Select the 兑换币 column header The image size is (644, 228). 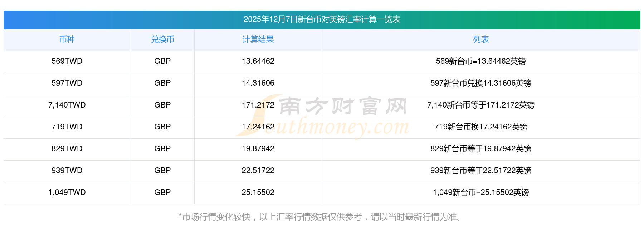(162, 40)
